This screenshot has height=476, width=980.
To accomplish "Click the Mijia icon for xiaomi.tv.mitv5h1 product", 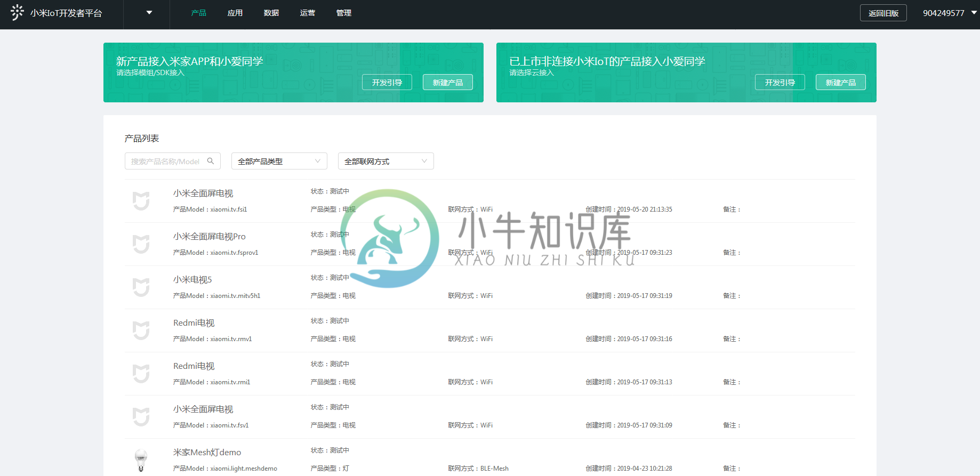I will tap(141, 287).
